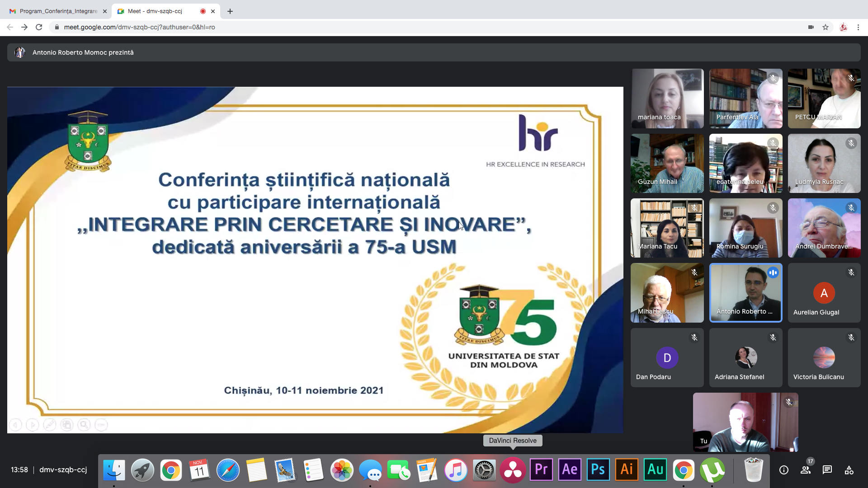Open the Activities shapes icon
The width and height of the screenshot is (868, 488).
click(849, 470)
